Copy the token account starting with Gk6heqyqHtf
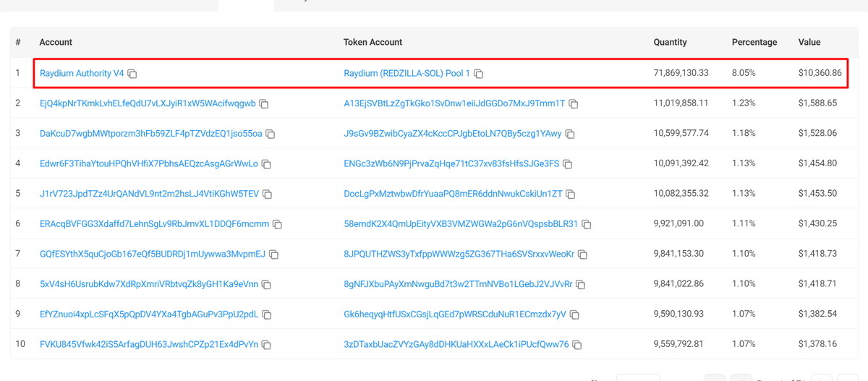Image resolution: width=868 pixels, height=381 pixels. tap(575, 314)
